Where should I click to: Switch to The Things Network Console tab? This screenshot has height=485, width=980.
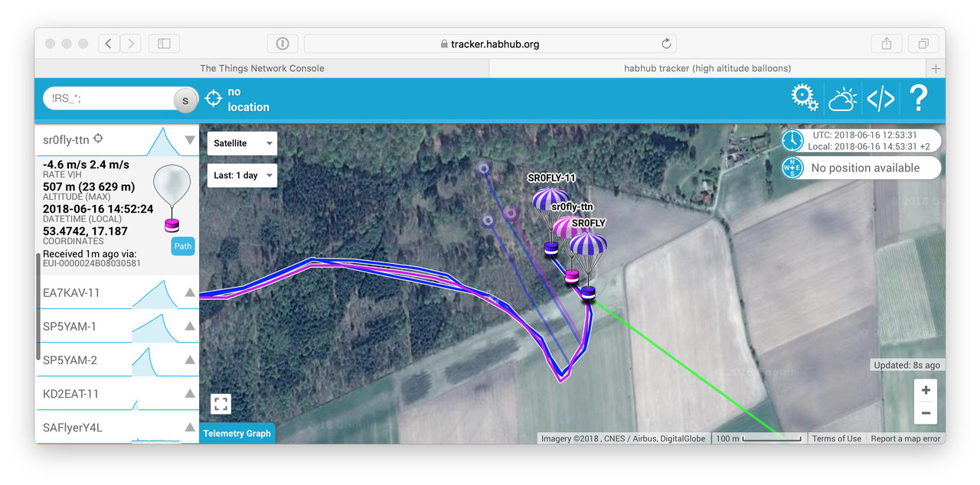(x=262, y=68)
